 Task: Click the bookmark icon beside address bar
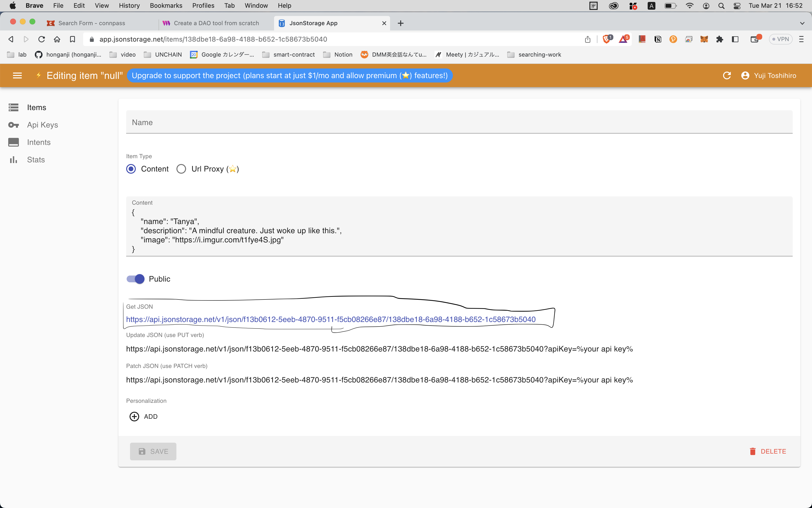(x=72, y=39)
